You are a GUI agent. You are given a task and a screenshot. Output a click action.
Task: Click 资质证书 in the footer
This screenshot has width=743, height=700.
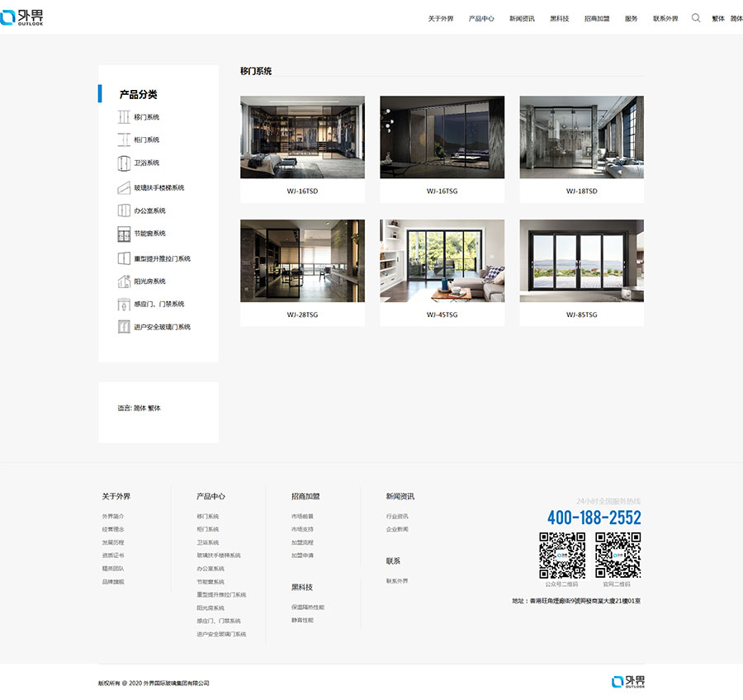coord(113,555)
